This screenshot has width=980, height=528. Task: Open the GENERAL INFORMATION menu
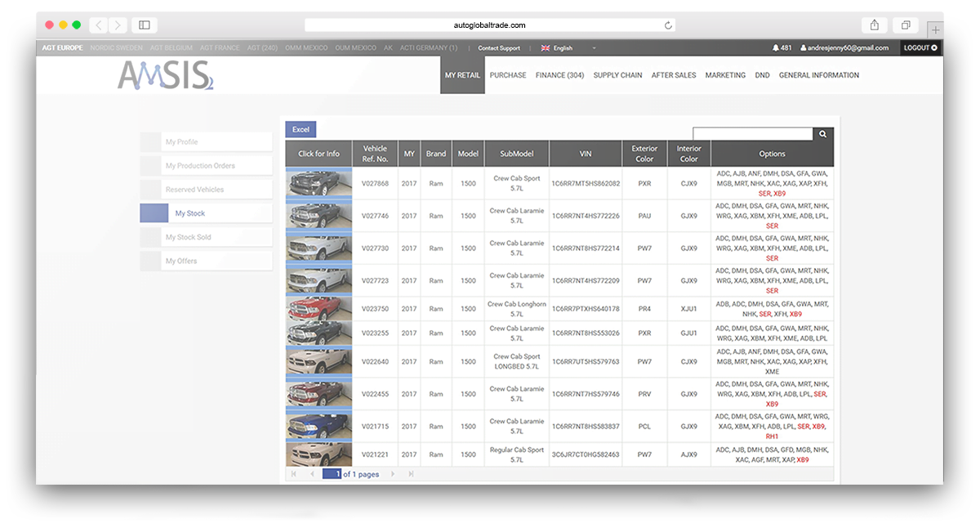pyautogui.click(x=819, y=75)
